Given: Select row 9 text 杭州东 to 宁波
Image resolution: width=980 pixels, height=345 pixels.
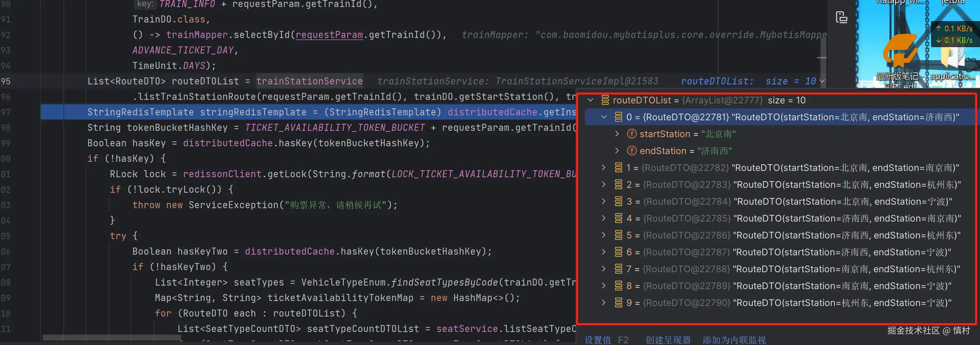Looking at the screenshot, I should point(842,303).
